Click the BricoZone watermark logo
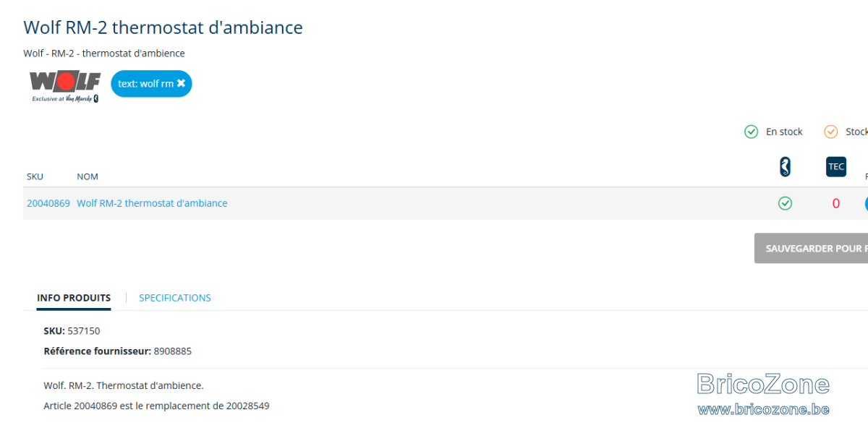Viewport: 868px width, 441px height. (x=763, y=384)
